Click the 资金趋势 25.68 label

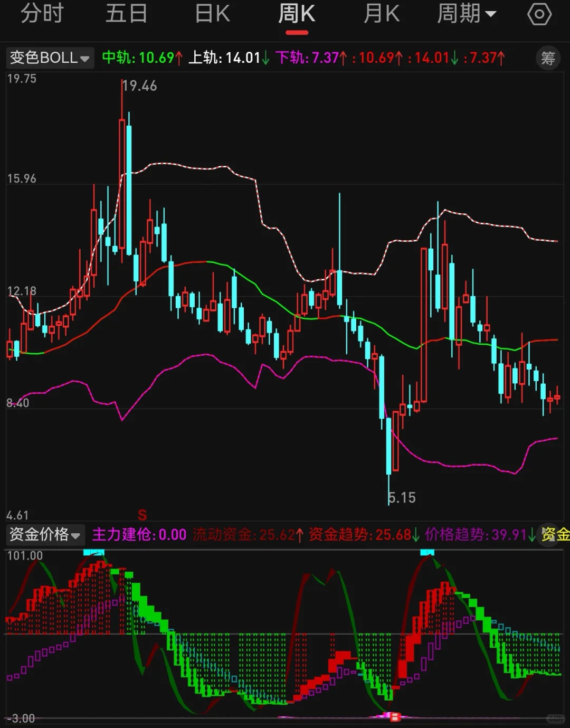click(360, 535)
